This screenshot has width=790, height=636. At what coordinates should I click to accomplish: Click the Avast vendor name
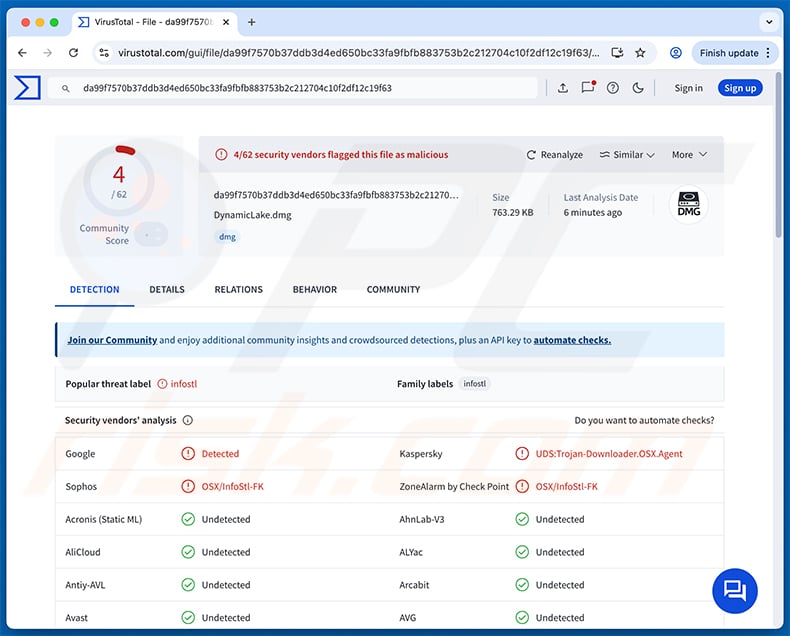77,618
